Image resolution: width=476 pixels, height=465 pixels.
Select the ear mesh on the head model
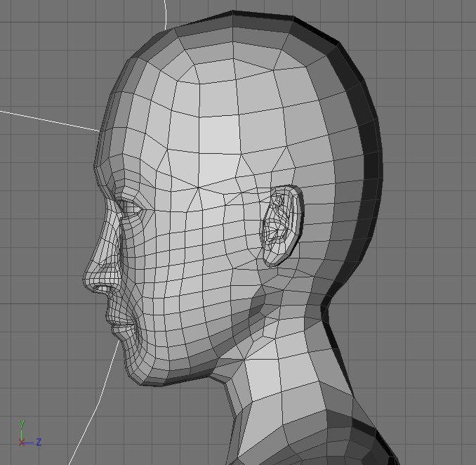[x=282, y=226]
